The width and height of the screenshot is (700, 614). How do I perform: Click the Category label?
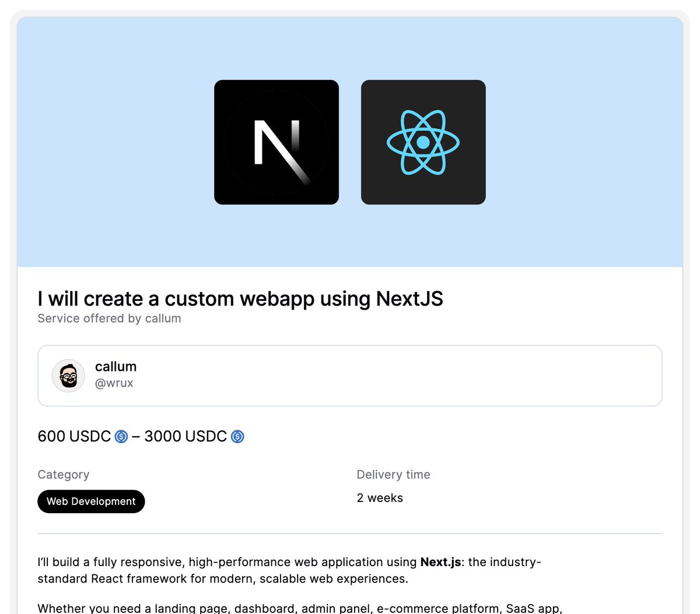click(64, 475)
